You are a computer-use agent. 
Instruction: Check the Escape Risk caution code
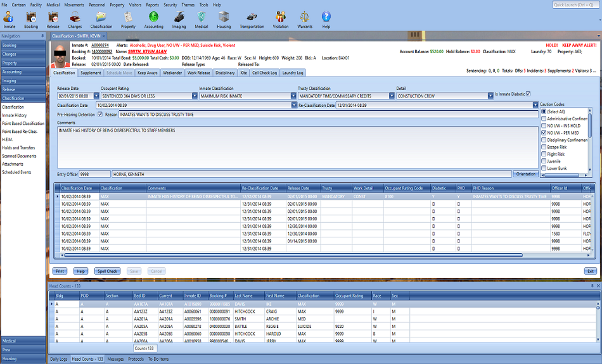(x=544, y=147)
